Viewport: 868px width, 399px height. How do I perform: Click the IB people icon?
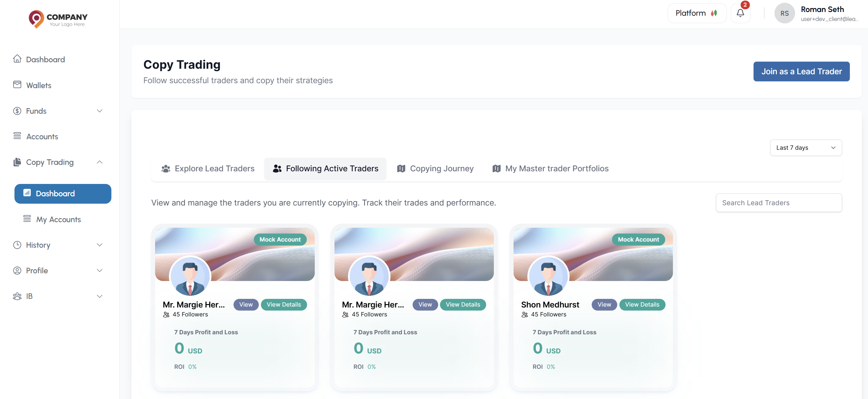coord(17,296)
